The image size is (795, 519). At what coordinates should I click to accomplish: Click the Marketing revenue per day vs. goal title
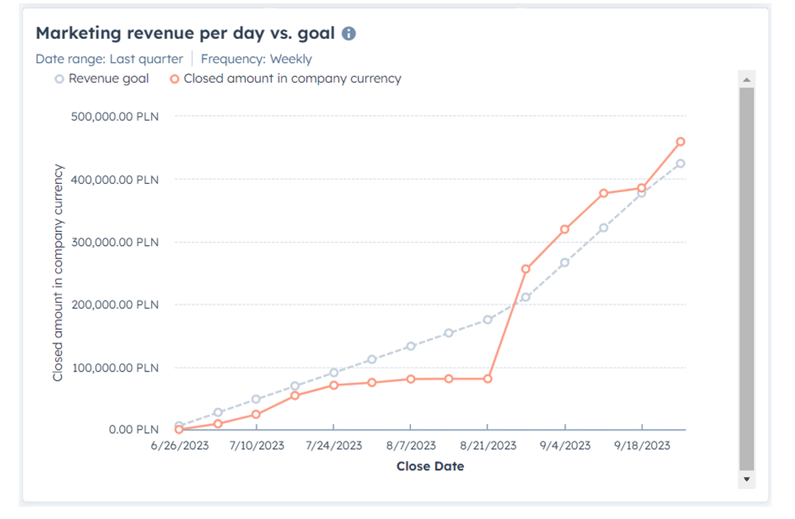[x=185, y=33]
